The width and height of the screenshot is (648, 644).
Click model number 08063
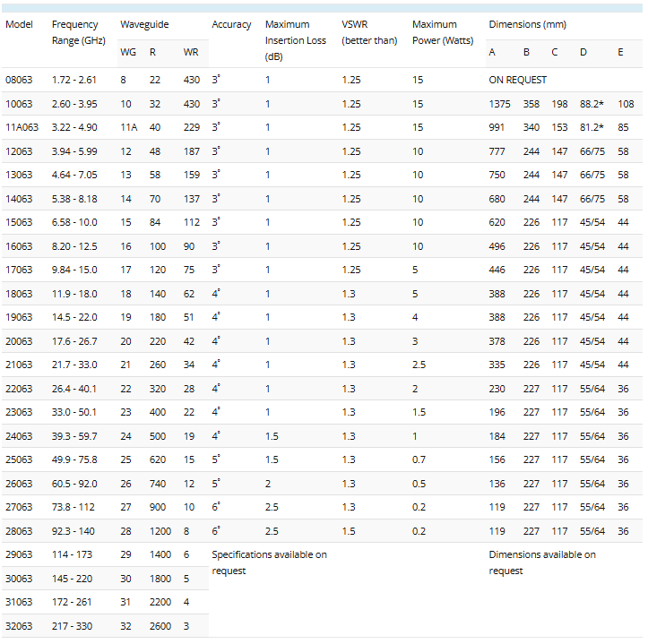tap(19, 80)
